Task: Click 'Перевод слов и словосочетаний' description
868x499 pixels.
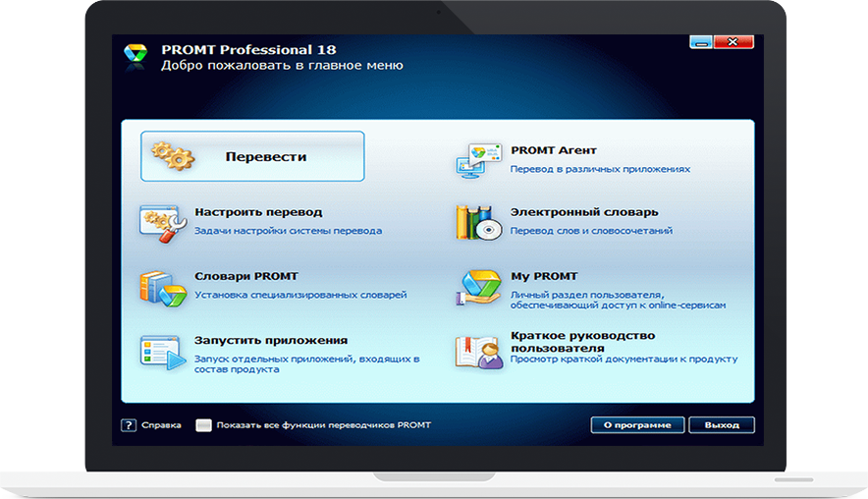Action: (x=591, y=231)
